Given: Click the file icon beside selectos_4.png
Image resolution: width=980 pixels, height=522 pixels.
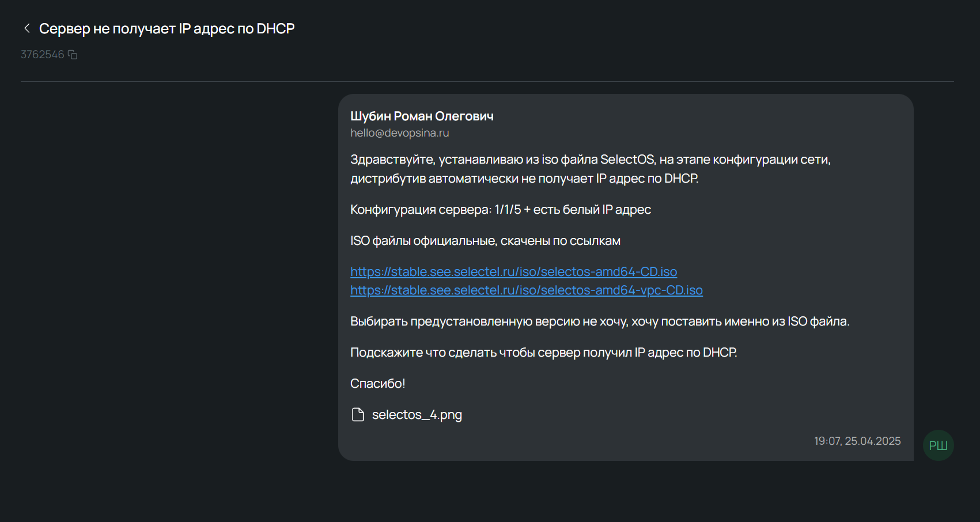Looking at the screenshot, I should pos(358,415).
